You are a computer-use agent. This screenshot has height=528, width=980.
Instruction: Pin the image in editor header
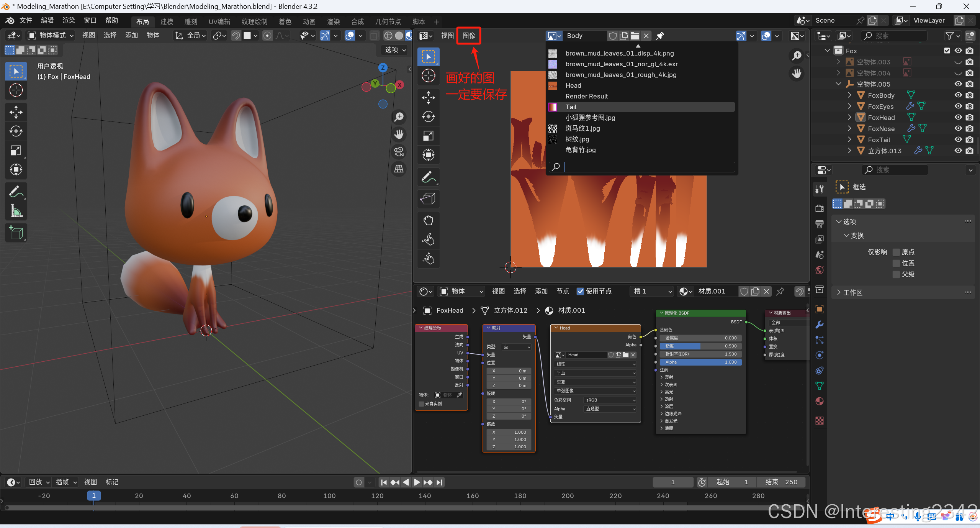click(660, 36)
